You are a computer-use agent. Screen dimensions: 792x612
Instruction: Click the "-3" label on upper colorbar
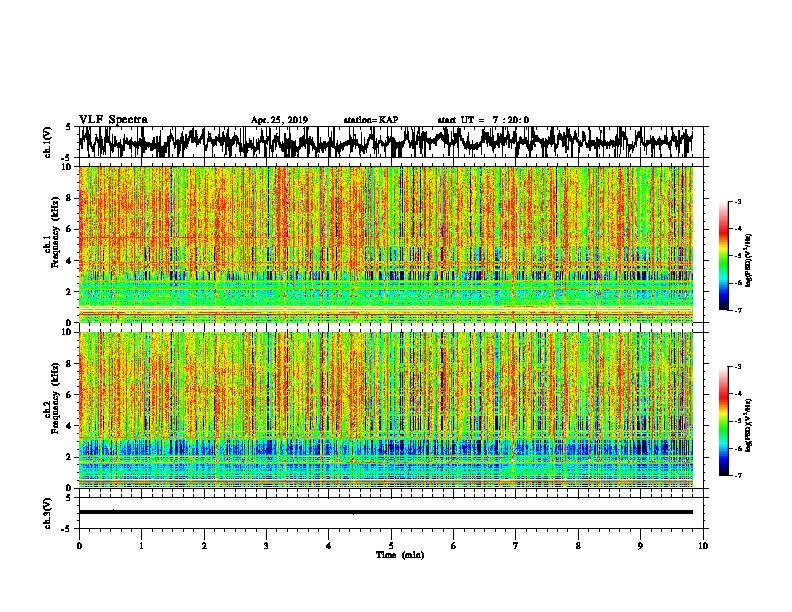(x=737, y=202)
